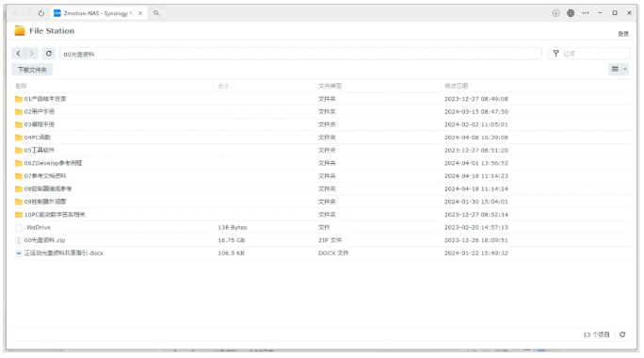Select folder icon of 08控制器接线参考
This screenshot has width=644, height=358.
(19, 188)
